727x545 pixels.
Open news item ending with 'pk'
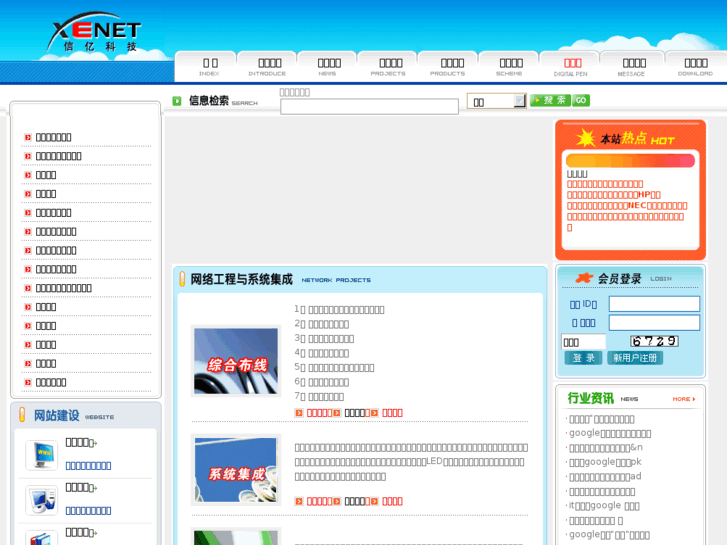[605, 462]
